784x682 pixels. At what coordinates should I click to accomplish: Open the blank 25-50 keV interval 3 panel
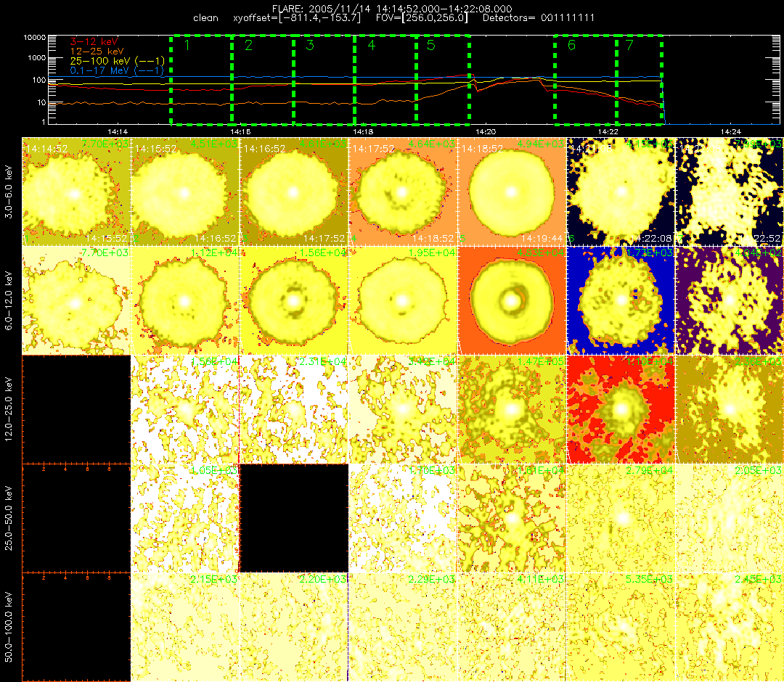[294, 519]
